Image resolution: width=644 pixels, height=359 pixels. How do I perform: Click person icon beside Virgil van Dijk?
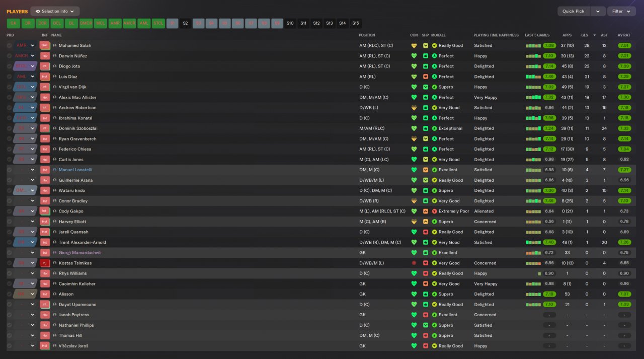pyautogui.click(x=55, y=87)
